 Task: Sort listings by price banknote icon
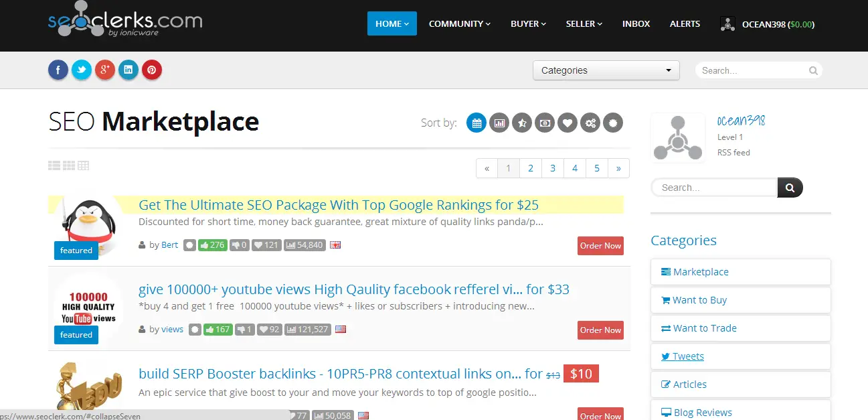click(x=545, y=123)
